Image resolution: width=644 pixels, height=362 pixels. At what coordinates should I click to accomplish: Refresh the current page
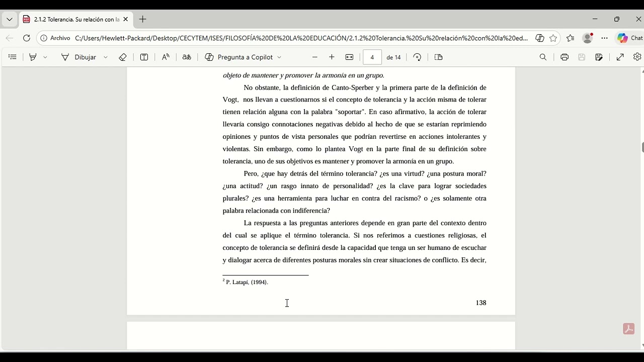click(27, 38)
